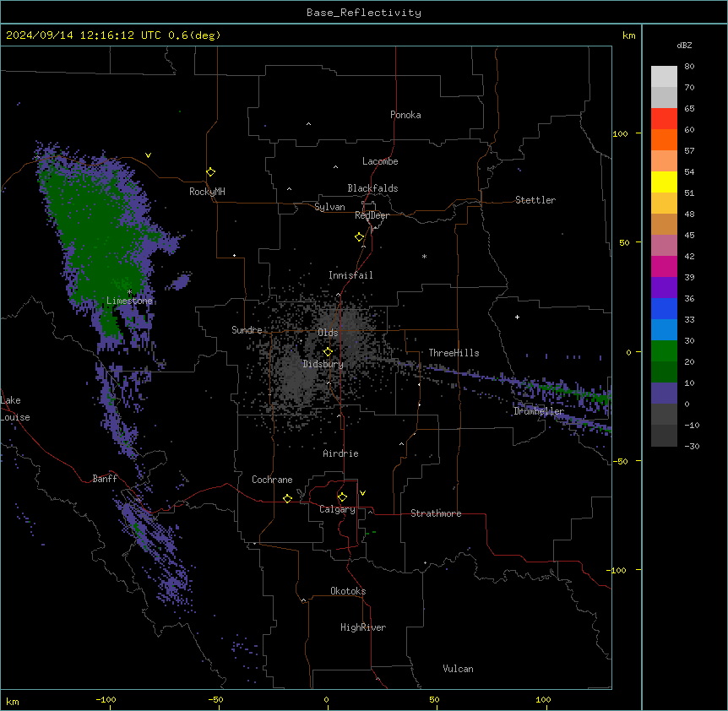Screen dimensions: 728x711
Task: Click the Okotoks label
Action: [x=348, y=591]
